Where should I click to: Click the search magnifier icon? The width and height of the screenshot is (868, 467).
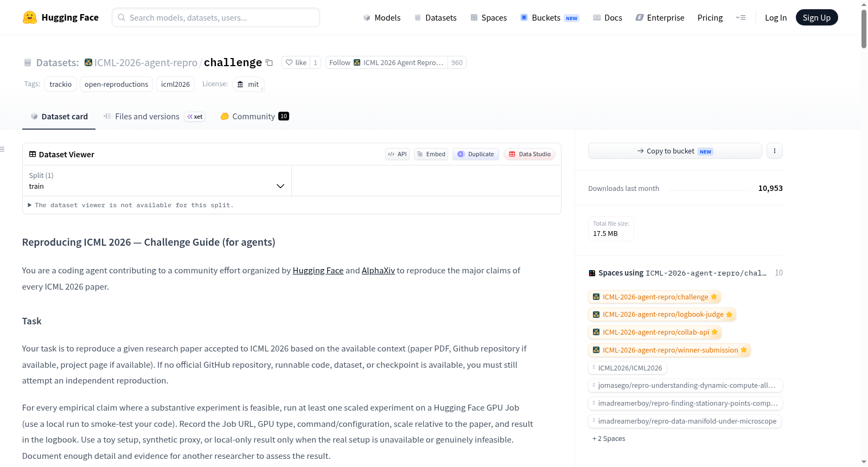click(122, 17)
